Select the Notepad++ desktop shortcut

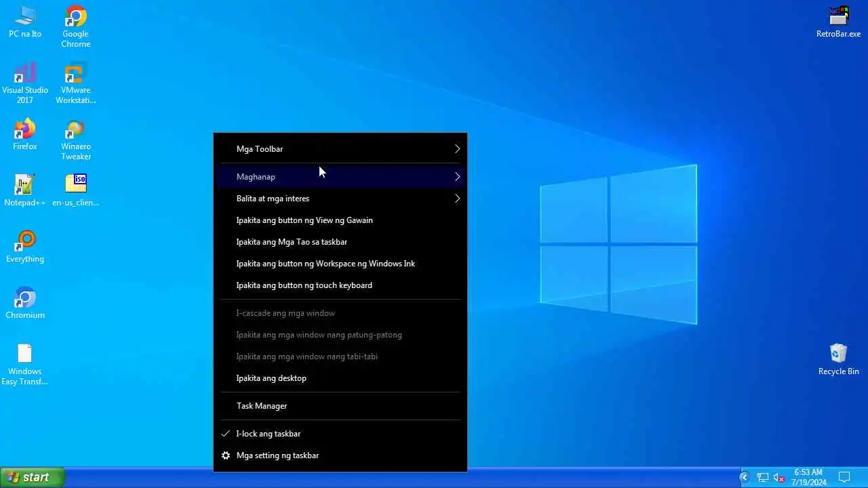25,190
